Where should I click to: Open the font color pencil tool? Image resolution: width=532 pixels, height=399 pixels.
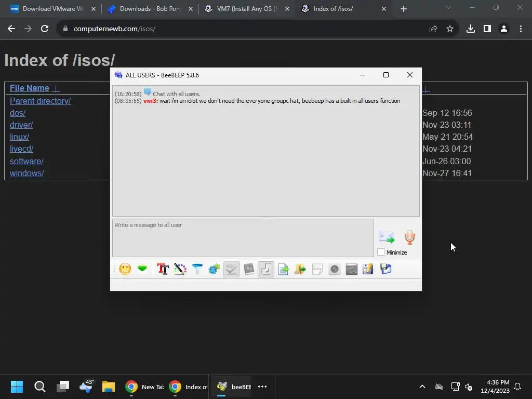180,269
